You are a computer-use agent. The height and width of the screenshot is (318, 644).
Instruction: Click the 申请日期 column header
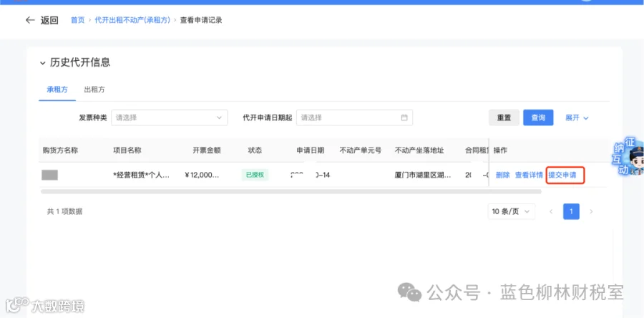pyautogui.click(x=311, y=150)
